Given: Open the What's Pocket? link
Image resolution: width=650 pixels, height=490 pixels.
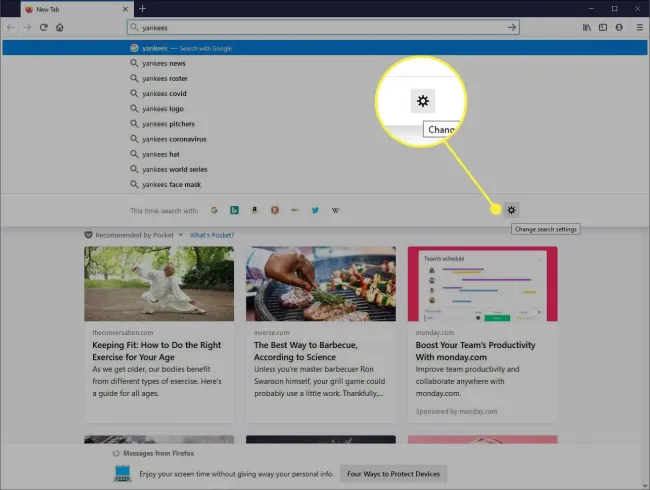Looking at the screenshot, I should (212, 235).
